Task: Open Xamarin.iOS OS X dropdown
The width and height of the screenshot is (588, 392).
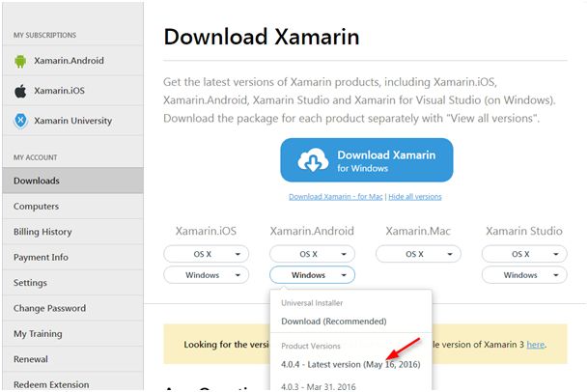Action: click(206, 254)
